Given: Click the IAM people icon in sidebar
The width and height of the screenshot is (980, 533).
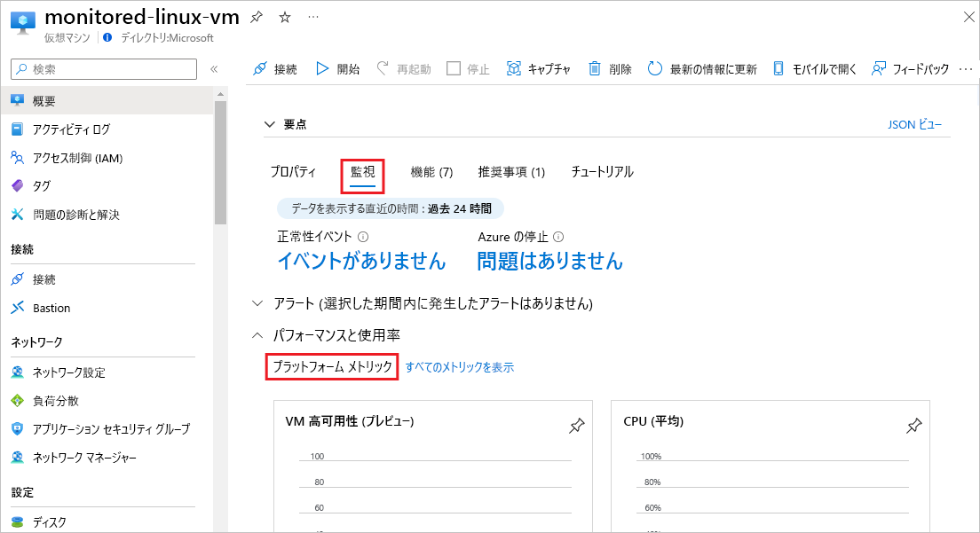Looking at the screenshot, I should click(x=18, y=157).
